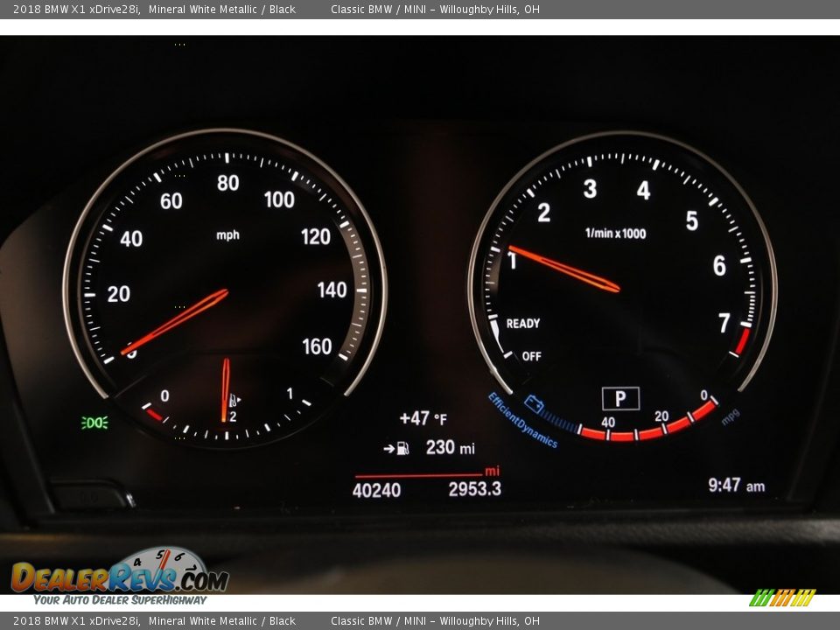Click the 2 mark on the tachometer
Viewport: 840px width, 630px height.
(543, 213)
